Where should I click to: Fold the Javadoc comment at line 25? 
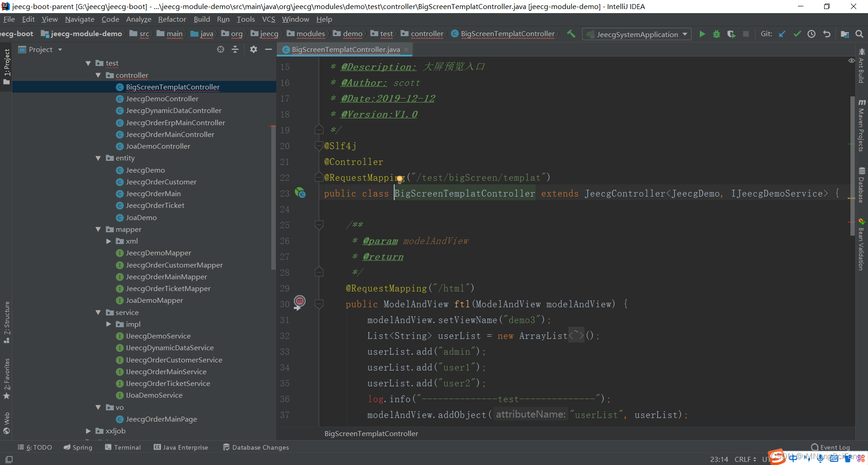click(x=319, y=225)
